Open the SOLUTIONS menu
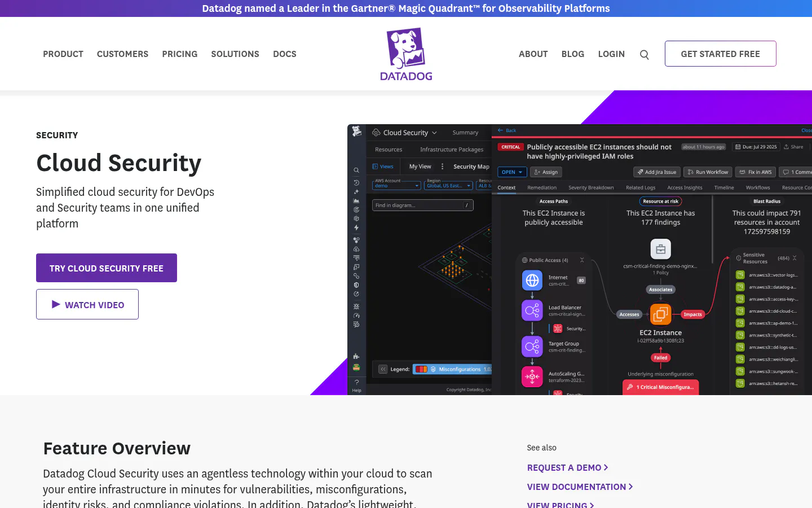This screenshot has height=508, width=812. pos(235,54)
